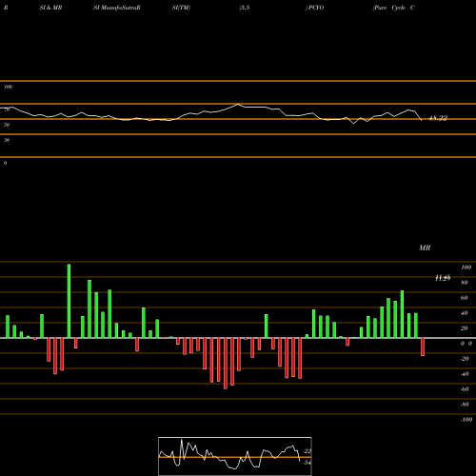Click the 'SI & MR' header label

point(50,8)
